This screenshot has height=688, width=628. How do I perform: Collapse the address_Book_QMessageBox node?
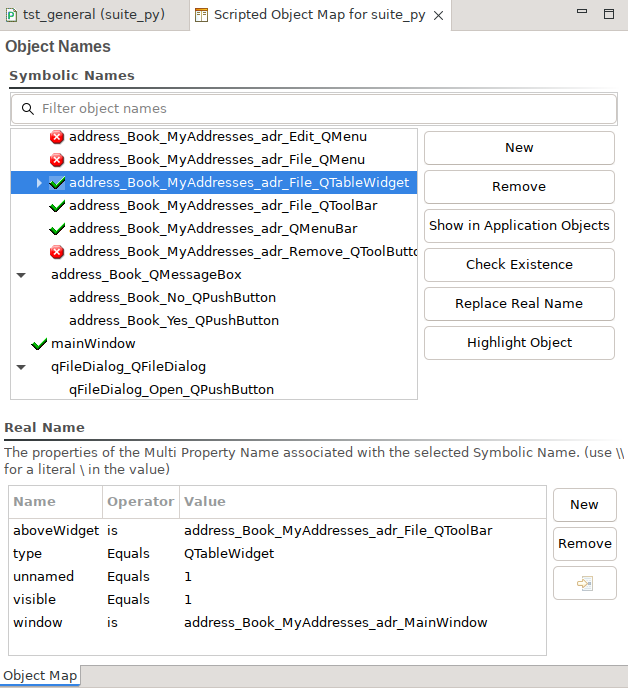(21, 275)
